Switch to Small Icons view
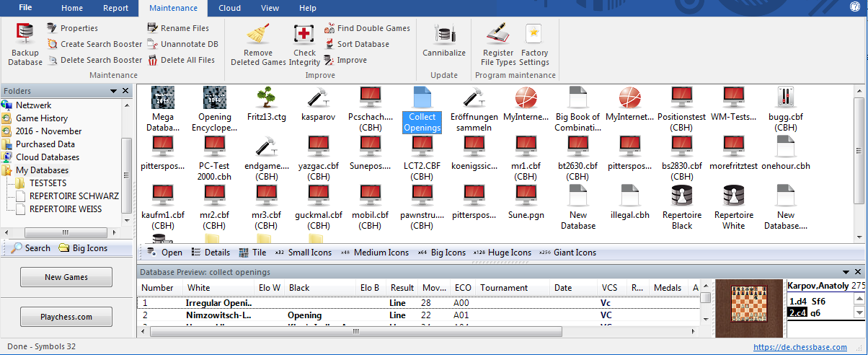868x355 pixels. [x=303, y=253]
